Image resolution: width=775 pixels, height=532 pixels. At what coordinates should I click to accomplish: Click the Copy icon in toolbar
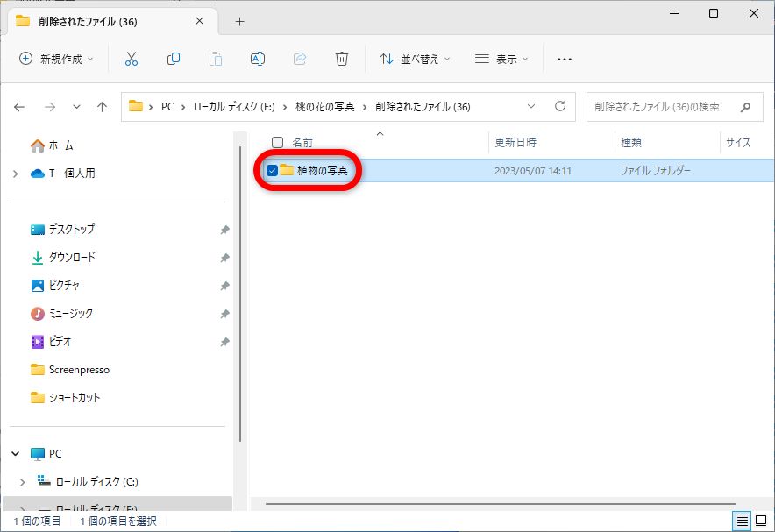174,59
